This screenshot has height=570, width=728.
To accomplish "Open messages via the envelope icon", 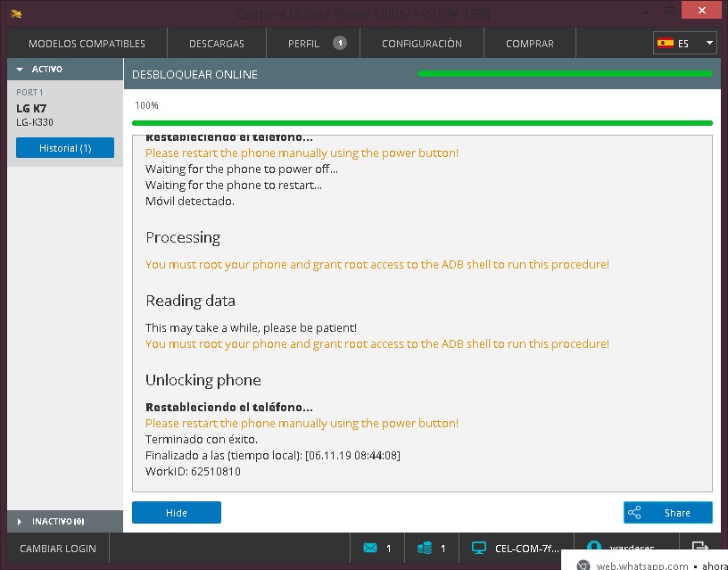I will pyautogui.click(x=370, y=549).
